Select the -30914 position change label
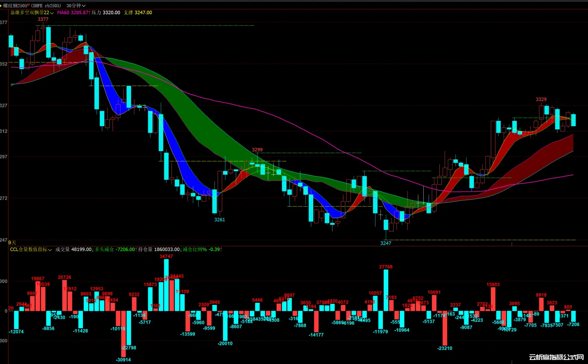 123,360
